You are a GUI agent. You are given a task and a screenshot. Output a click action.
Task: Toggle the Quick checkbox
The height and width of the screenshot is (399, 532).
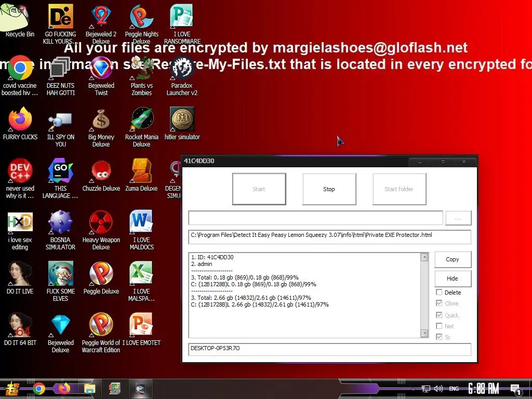point(439,315)
